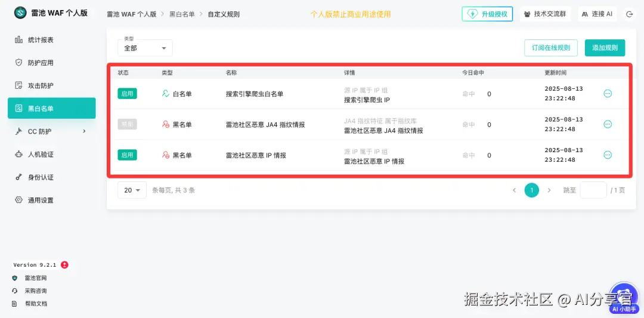This screenshot has height=318, width=644.
Task: Click 黑名单 icon in 恶意 IP 情报 row
Action: coord(166,155)
